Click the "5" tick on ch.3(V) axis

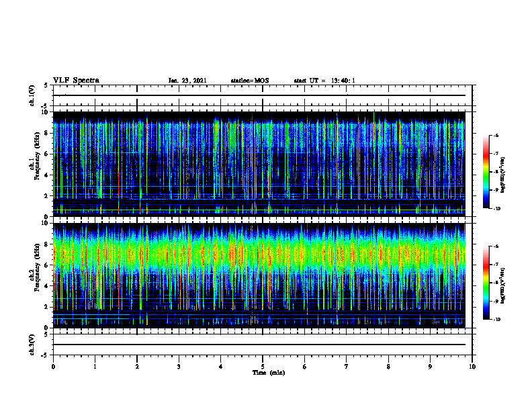46,334
